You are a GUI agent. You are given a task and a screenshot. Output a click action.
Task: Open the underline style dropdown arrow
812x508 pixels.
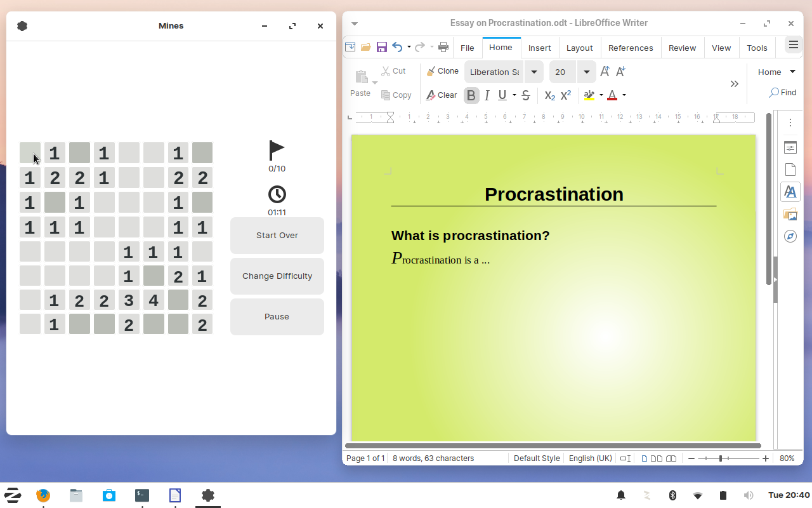point(514,95)
